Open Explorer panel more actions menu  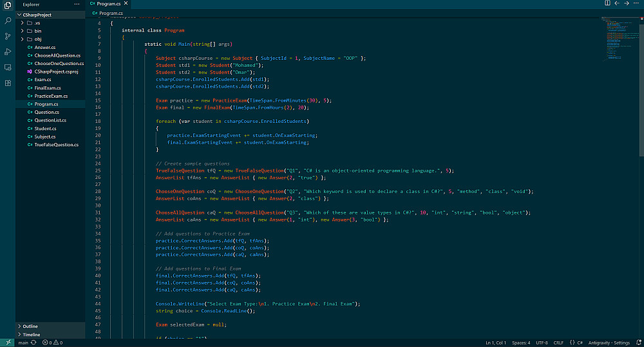pyautogui.click(x=77, y=4)
